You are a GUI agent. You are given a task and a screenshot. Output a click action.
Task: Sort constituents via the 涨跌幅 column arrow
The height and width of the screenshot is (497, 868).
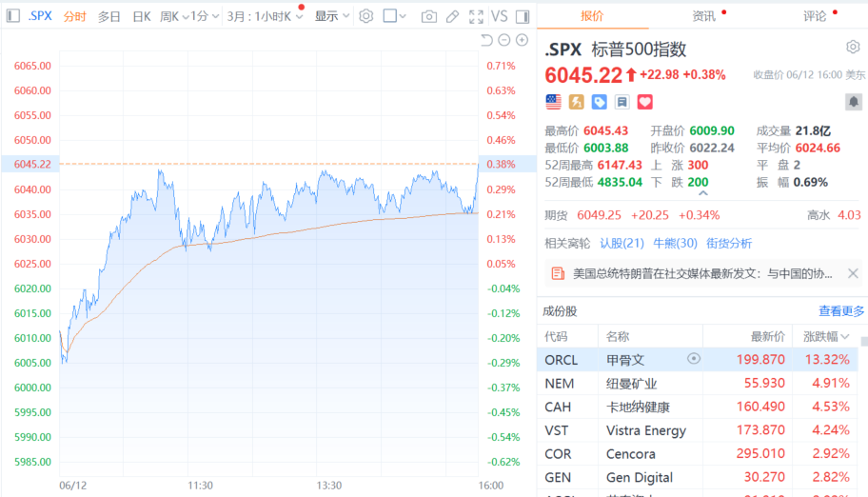(844, 336)
